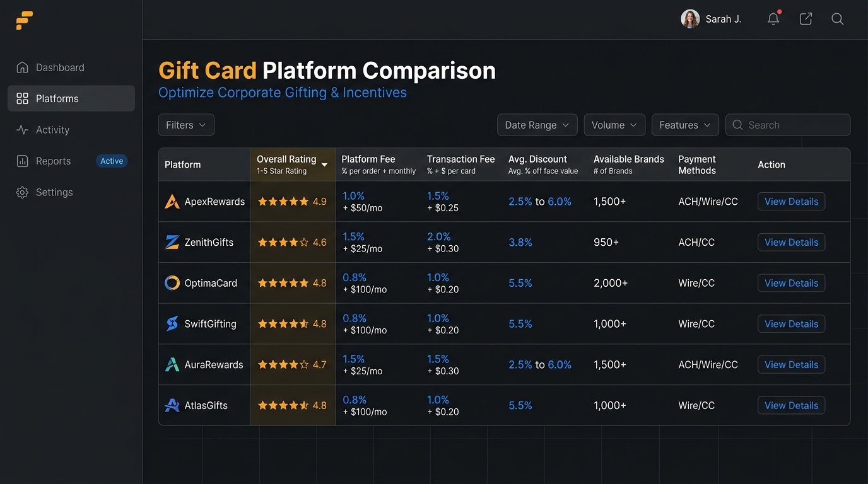
Task: View Details for AtlasGifts
Action: point(791,405)
